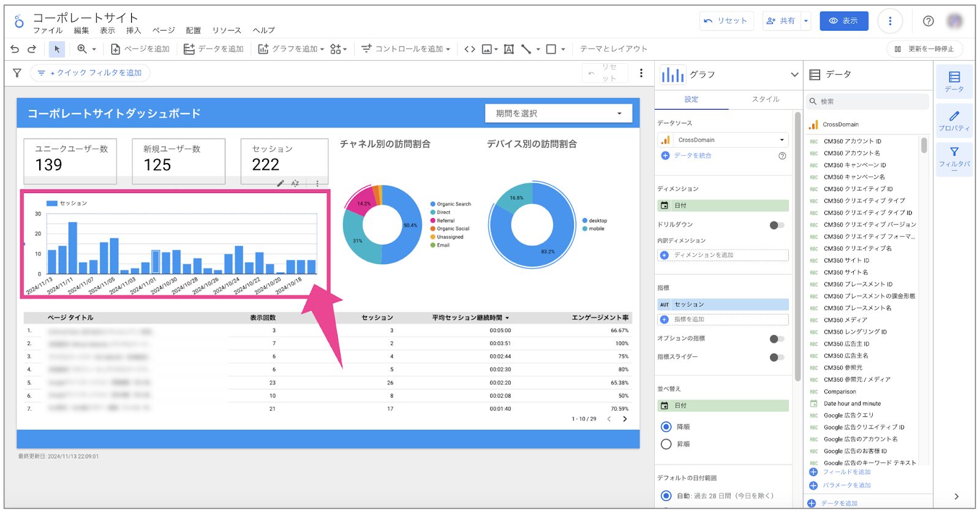This screenshot has height=513, width=980.
Task: Toggle the ドリルダウン switch
Action: point(777,225)
